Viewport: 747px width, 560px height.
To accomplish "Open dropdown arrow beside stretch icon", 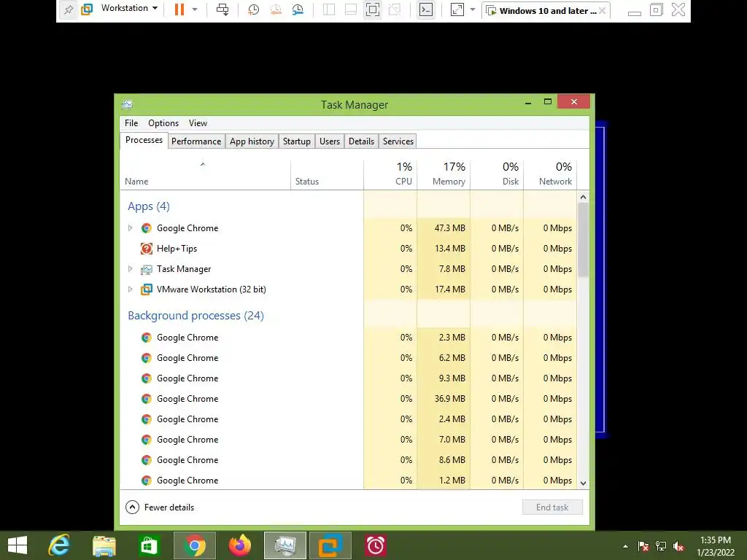I will 473,9.
